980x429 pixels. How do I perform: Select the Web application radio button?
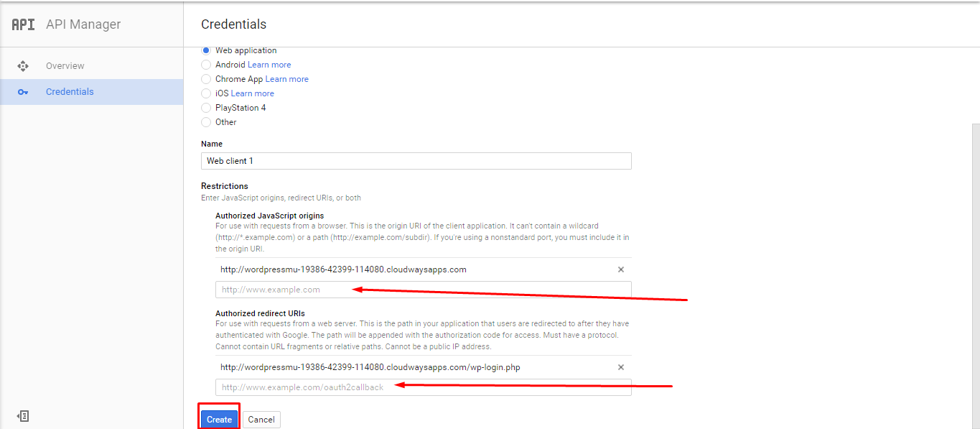[x=206, y=50]
